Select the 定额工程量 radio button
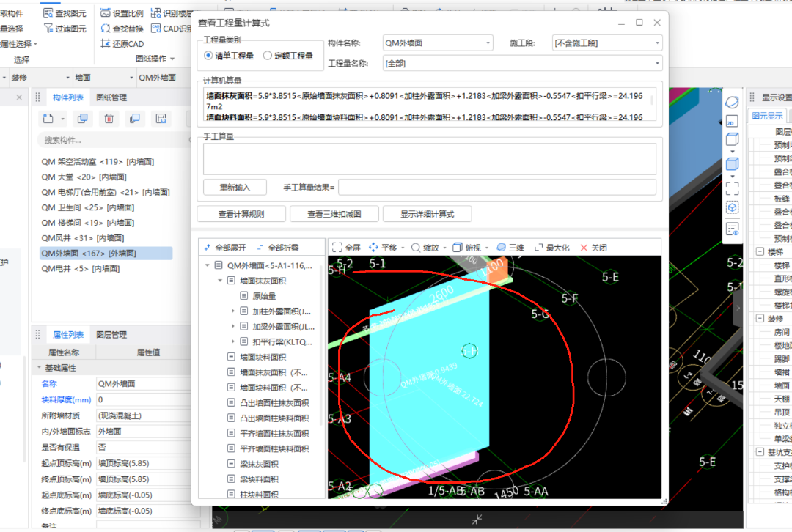 coord(268,56)
